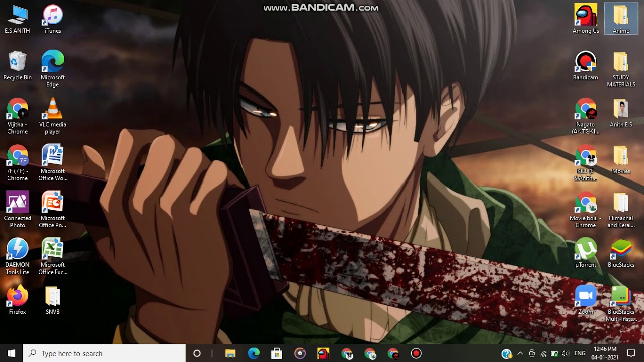Open the volume speaker tray icon
The height and width of the screenshot is (362, 644).
(x=565, y=353)
